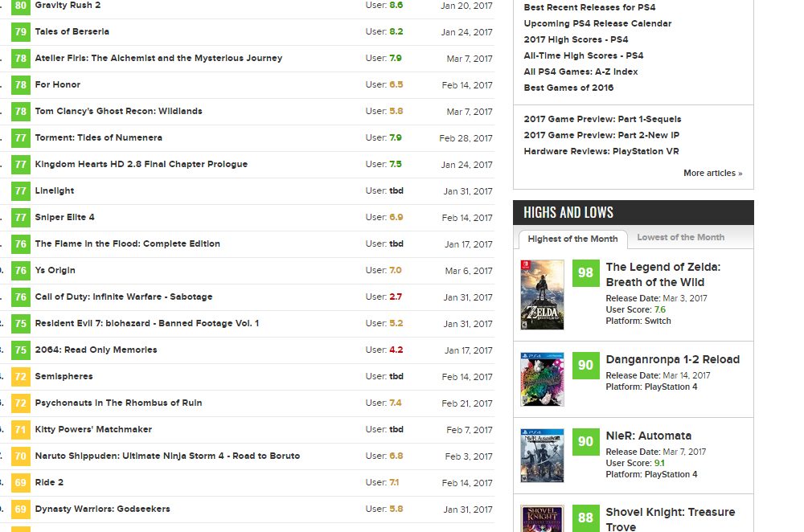Click the 79 metascore badge for Tales of Berseria

point(21,32)
